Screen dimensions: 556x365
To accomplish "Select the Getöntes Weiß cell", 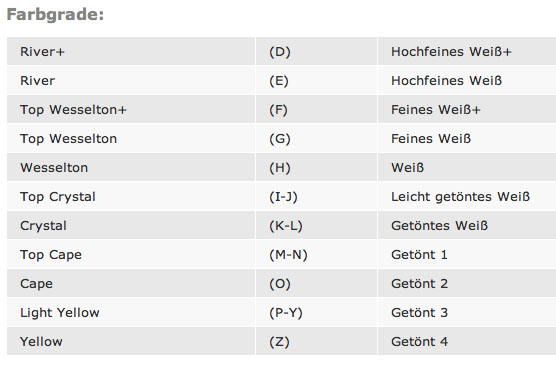I will coord(467,226).
